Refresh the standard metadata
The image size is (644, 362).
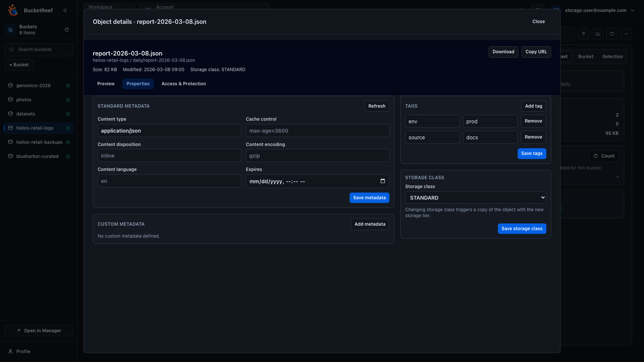[377, 106]
